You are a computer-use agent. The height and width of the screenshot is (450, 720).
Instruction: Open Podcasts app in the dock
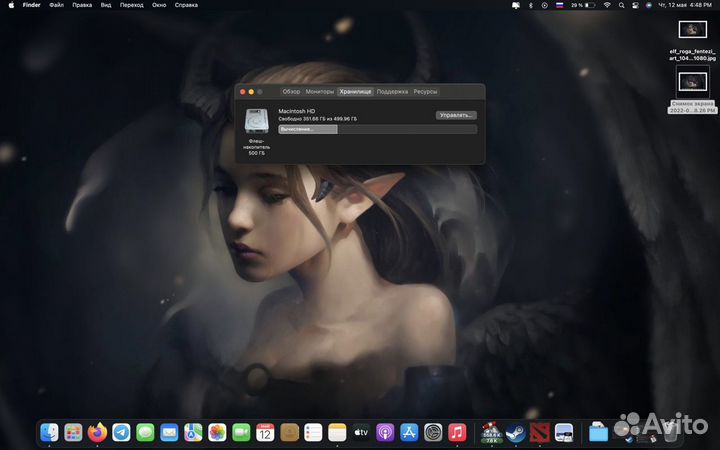[385, 433]
